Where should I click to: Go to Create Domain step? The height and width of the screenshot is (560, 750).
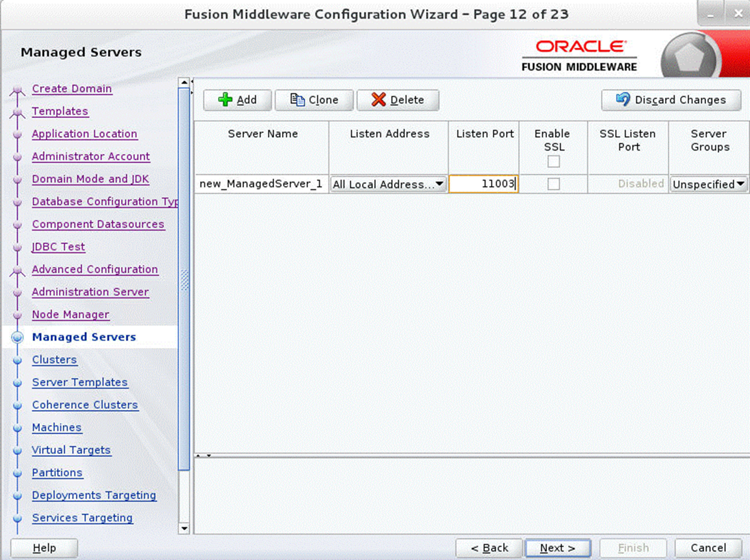click(x=72, y=89)
